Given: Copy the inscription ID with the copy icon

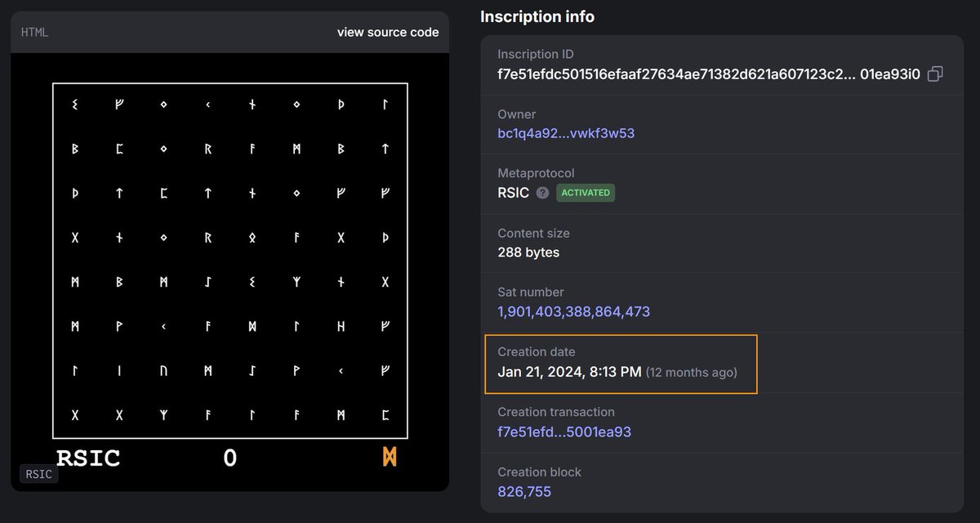Looking at the screenshot, I should coord(935,74).
